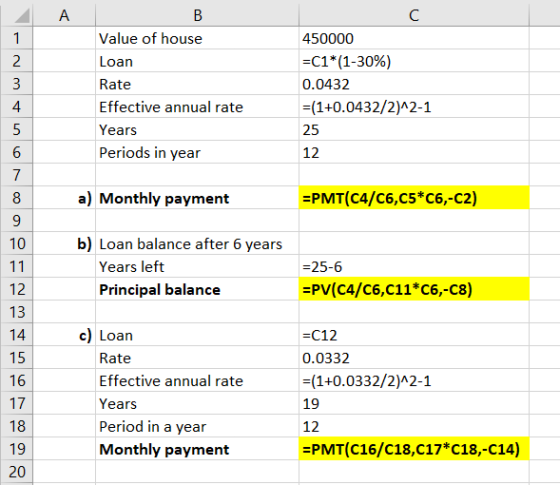Select highlighted =PV(C4/C6,C11*C6,-C8) cell
This screenshot has width=560, height=485.
414,289
